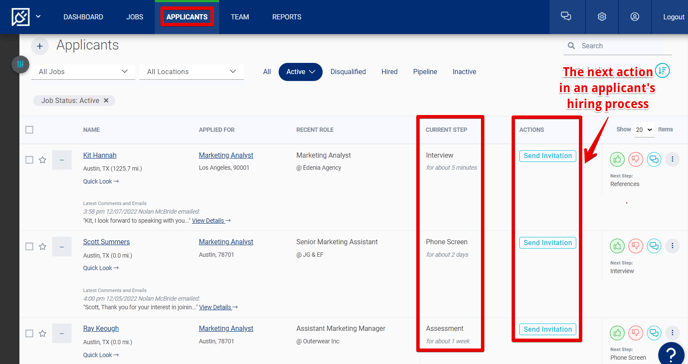Open Quick Look for Kit Hannah
This screenshot has width=688, height=364.
tap(101, 182)
